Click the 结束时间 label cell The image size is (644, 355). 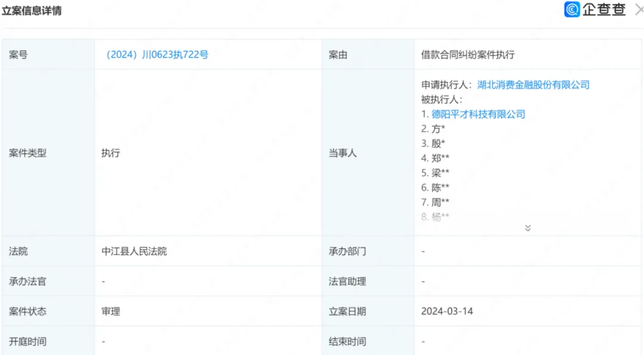pyautogui.click(x=367, y=341)
